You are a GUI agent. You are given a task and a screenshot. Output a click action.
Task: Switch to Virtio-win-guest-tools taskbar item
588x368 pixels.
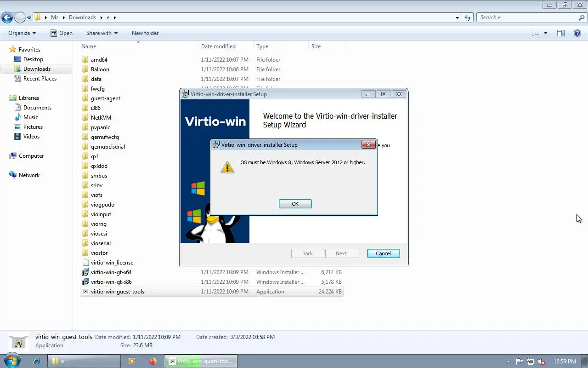tap(200, 361)
